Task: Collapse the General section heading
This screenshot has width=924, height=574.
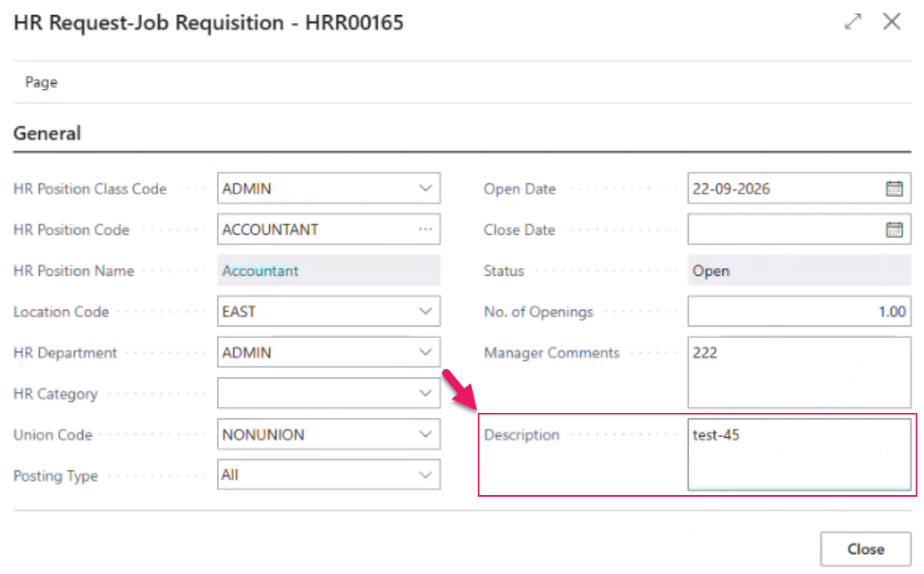Action: [47, 133]
